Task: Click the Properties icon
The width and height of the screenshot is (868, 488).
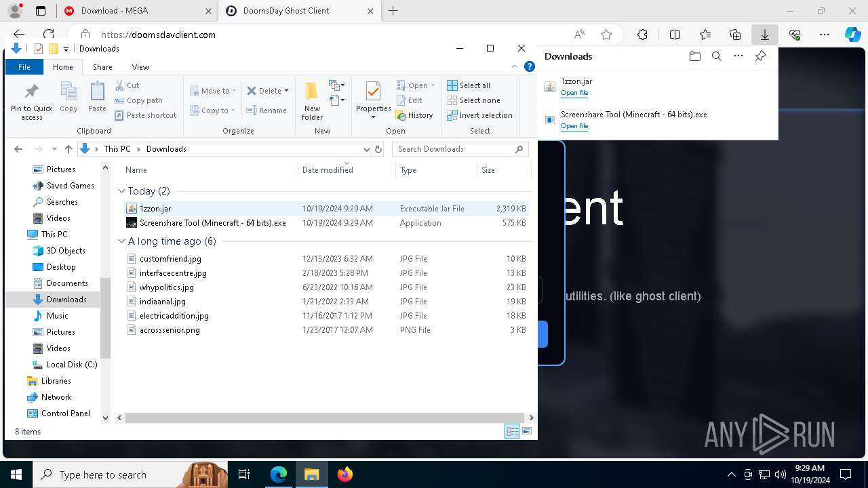Action: (x=373, y=93)
